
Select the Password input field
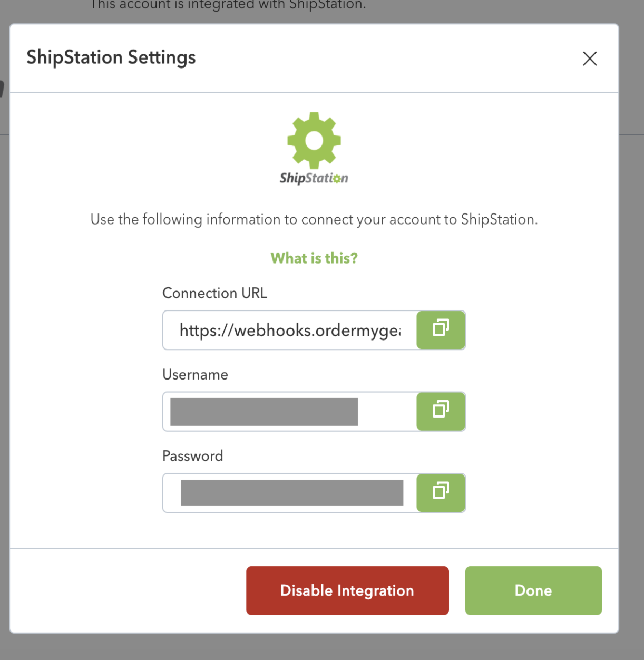(x=290, y=493)
